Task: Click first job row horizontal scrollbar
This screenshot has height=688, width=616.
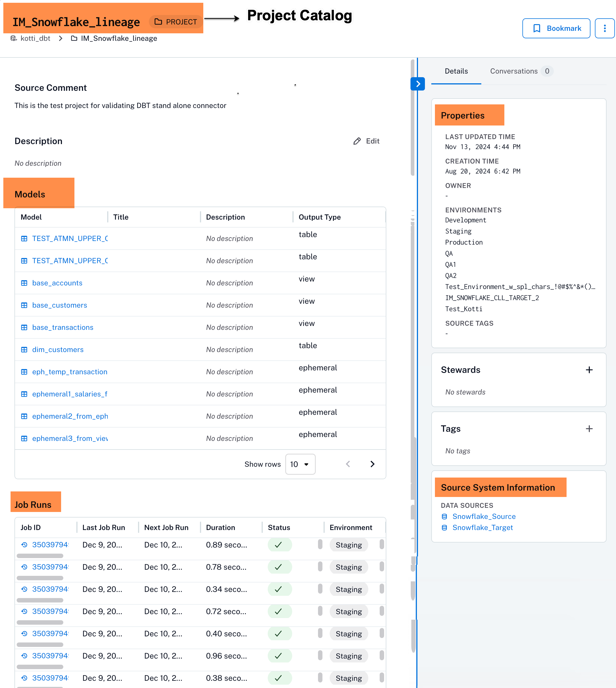Action: point(40,556)
